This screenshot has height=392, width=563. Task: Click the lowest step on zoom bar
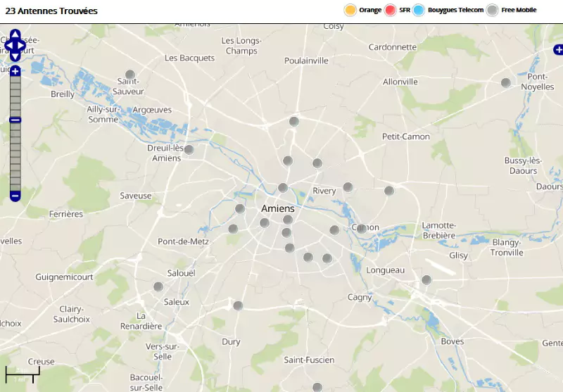[x=15, y=185]
